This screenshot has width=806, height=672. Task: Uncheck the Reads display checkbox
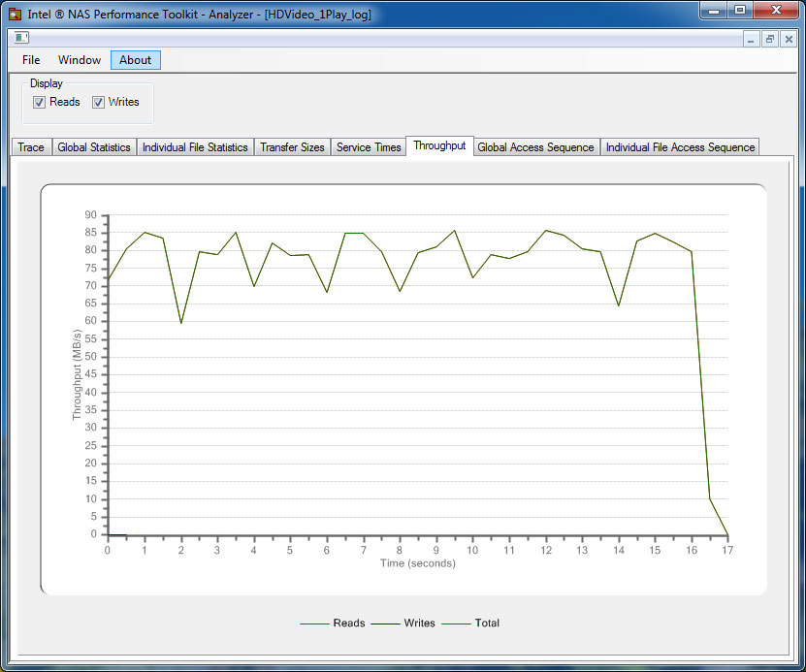(x=40, y=103)
